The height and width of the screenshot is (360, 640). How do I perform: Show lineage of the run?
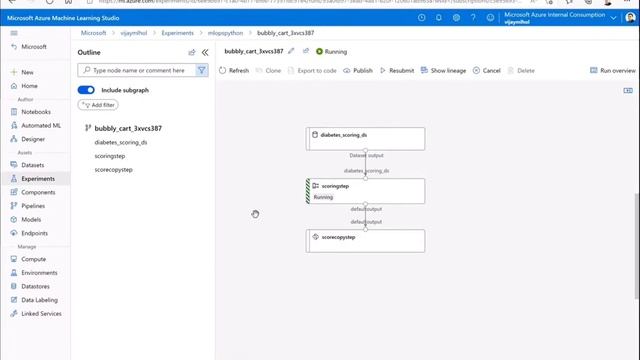click(443, 71)
